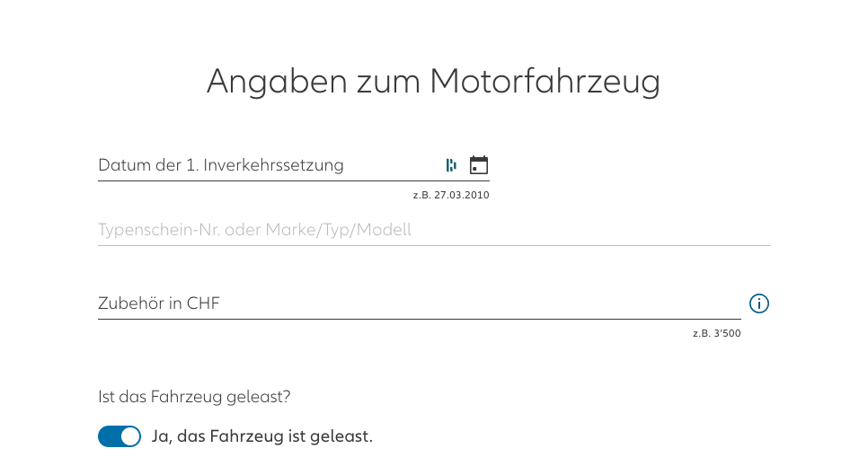Click the 'z.B. 3'500' hint text
Image resolution: width=868 pixels, height=466 pixels.
pos(716,334)
